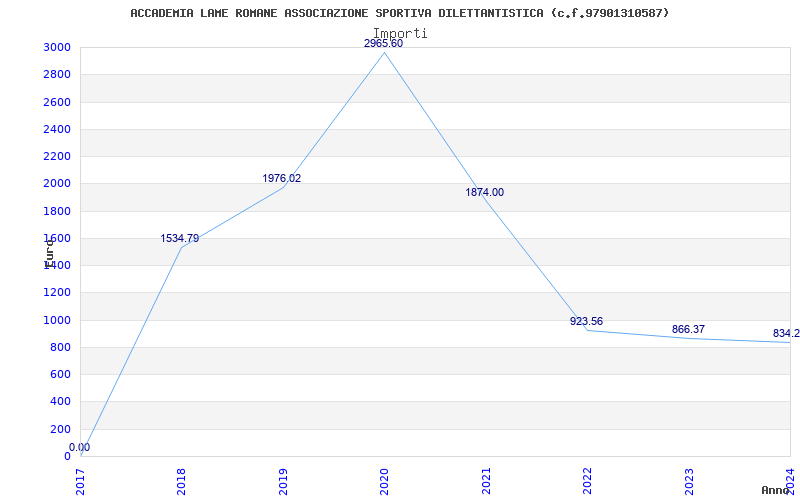
Task: Click the 800 y-axis tick label
Action: pyautogui.click(x=60, y=347)
